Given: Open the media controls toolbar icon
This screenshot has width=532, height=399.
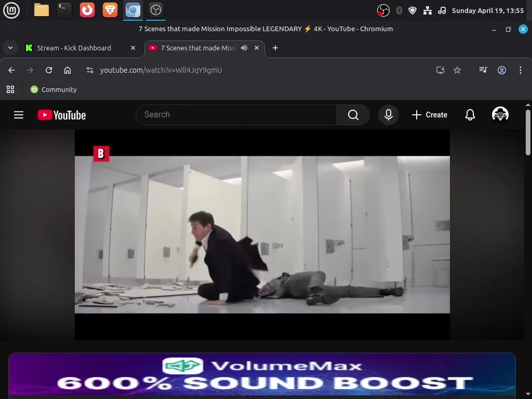Looking at the screenshot, I should click(x=483, y=70).
